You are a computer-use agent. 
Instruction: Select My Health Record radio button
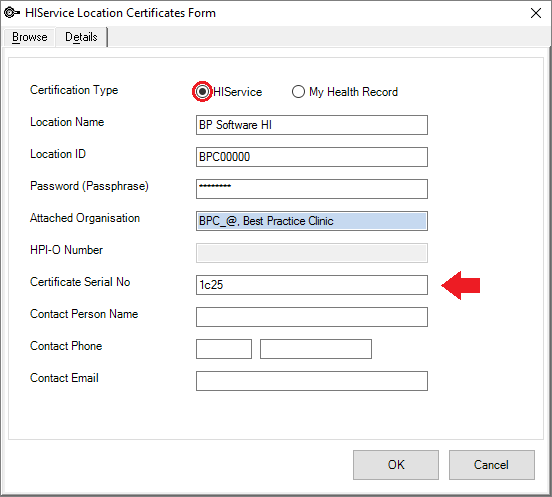click(x=298, y=92)
